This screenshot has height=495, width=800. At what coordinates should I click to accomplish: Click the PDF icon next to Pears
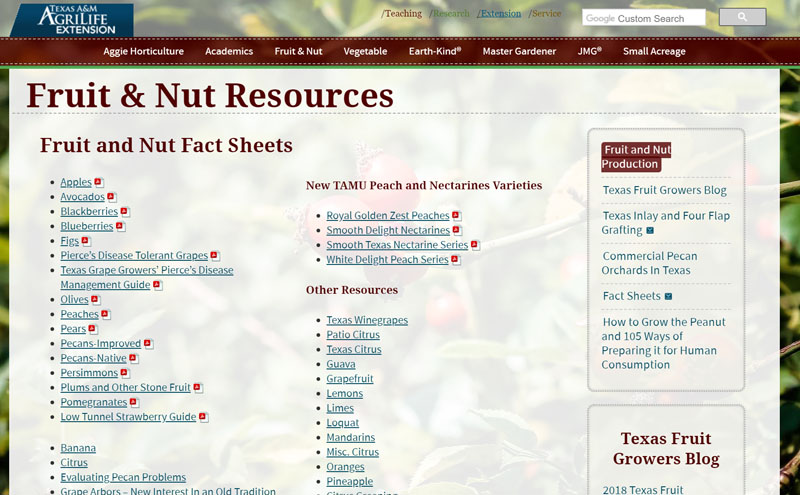92,329
